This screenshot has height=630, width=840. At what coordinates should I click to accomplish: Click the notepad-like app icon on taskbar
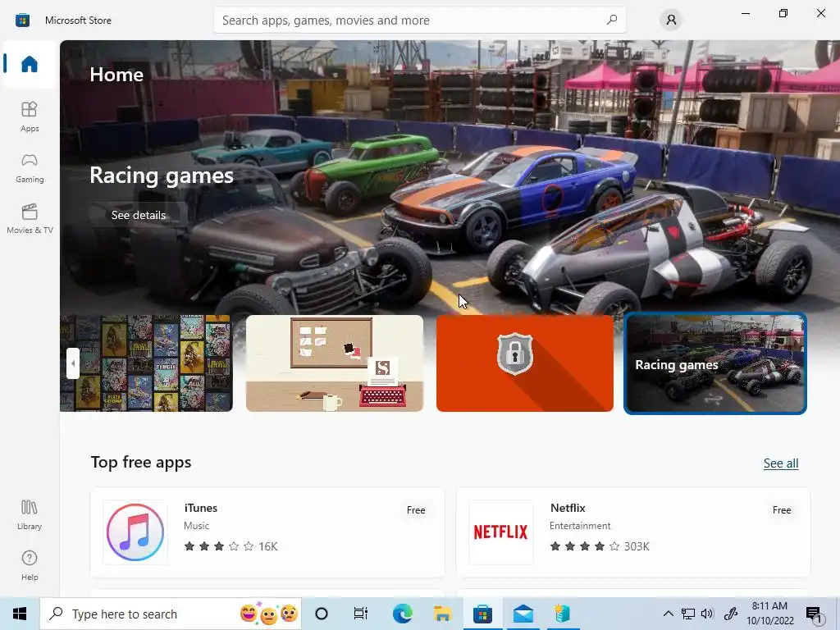point(563,614)
